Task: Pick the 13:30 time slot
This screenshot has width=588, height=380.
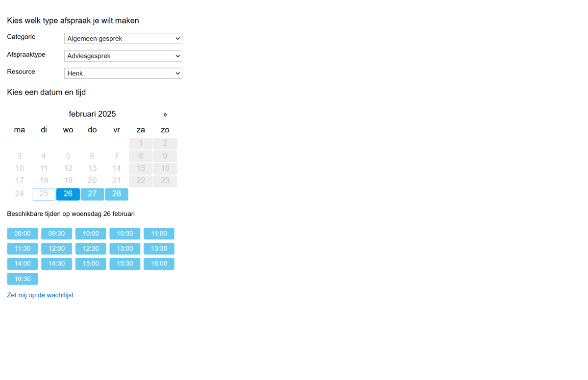Action: [x=159, y=249]
